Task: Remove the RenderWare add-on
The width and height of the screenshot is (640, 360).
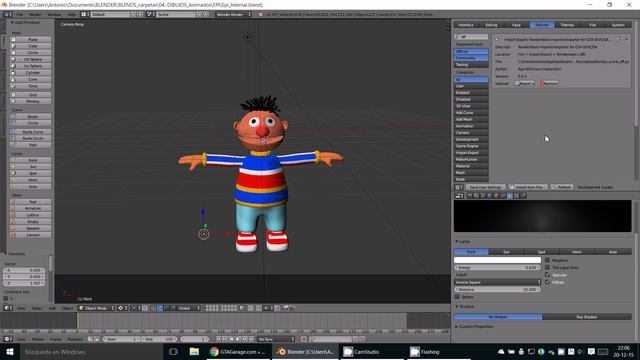Action: [548, 83]
